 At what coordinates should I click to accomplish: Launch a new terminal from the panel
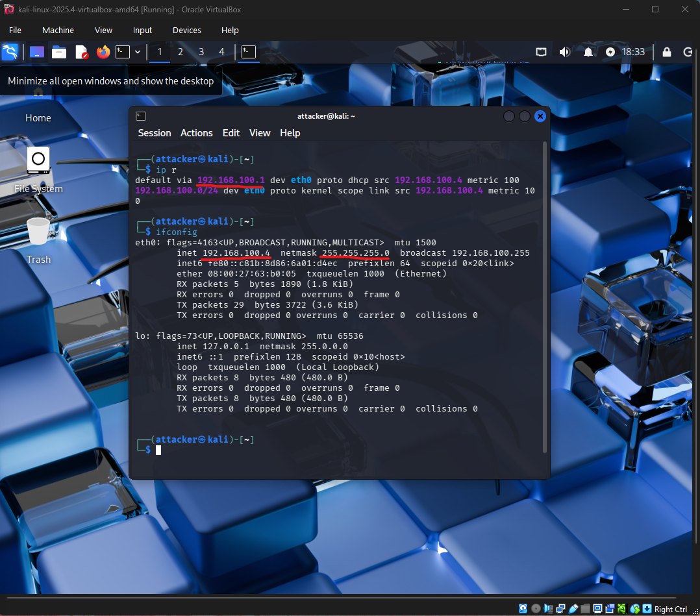click(122, 52)
